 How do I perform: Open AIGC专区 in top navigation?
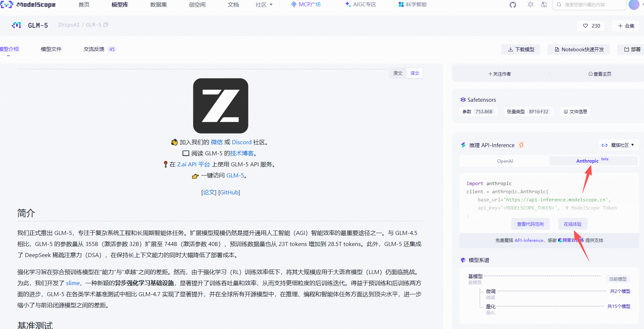click(x=361, y=4)
